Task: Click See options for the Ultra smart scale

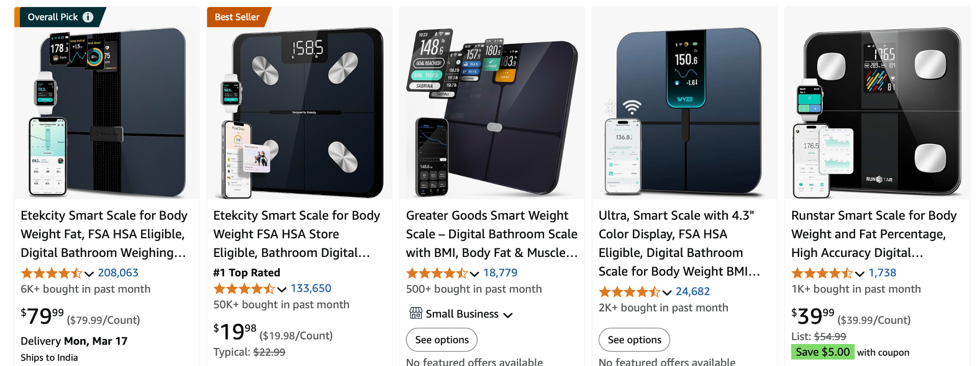Action: click(x=634, y=339)
